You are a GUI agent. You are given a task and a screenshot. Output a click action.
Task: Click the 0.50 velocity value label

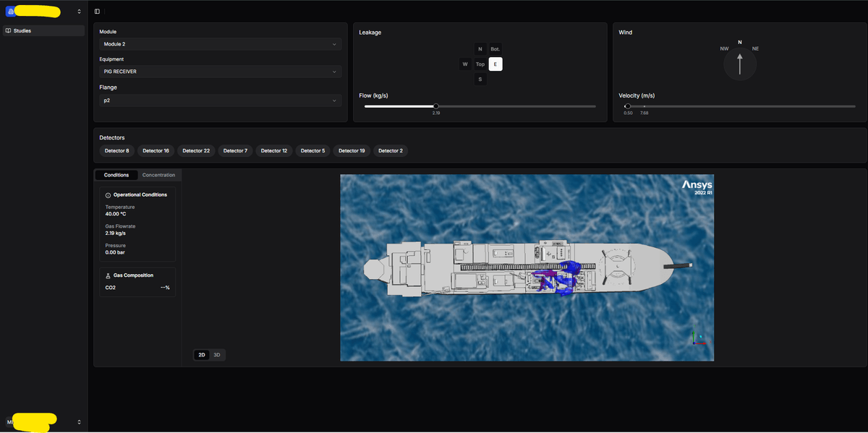628,113
